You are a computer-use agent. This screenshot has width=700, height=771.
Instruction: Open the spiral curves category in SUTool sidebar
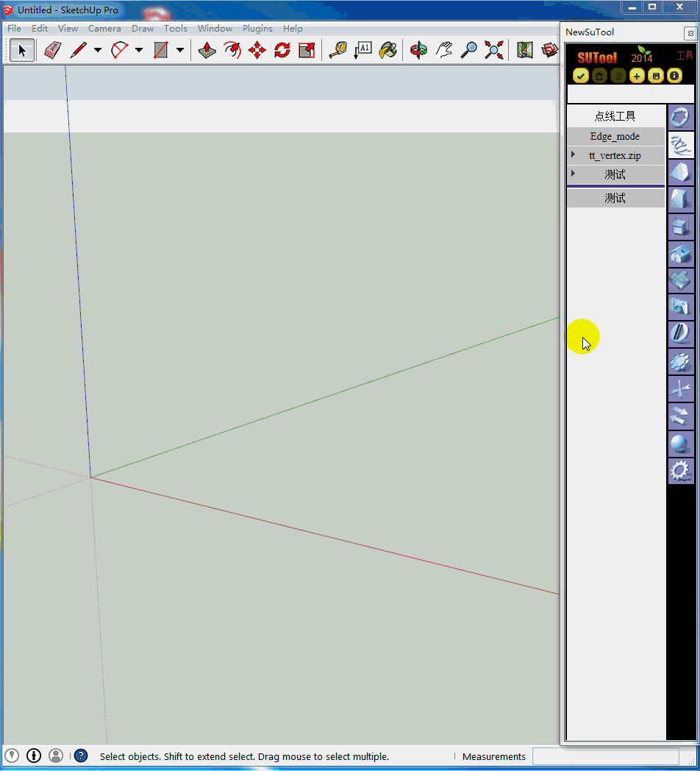coord(681,145)
